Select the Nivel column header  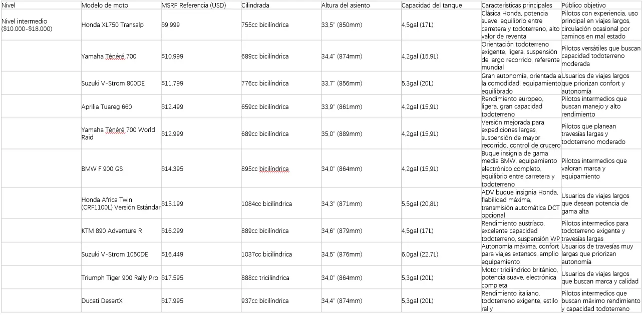[x=41, y=5]
